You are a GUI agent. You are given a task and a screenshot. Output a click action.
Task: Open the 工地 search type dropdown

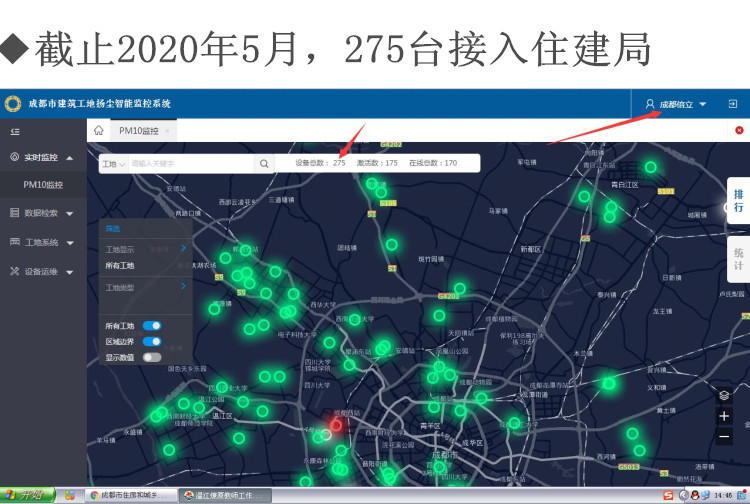pyautogui.click(x=114, y=164)
